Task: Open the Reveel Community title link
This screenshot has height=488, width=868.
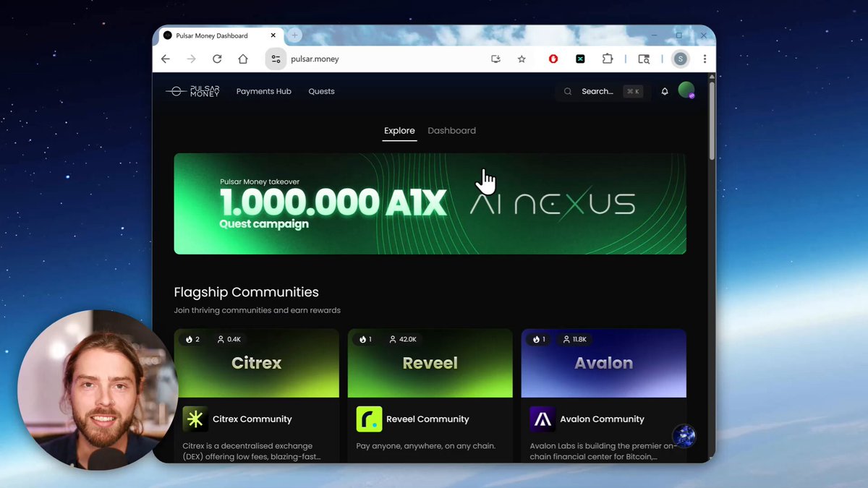Action: [427, 419]
